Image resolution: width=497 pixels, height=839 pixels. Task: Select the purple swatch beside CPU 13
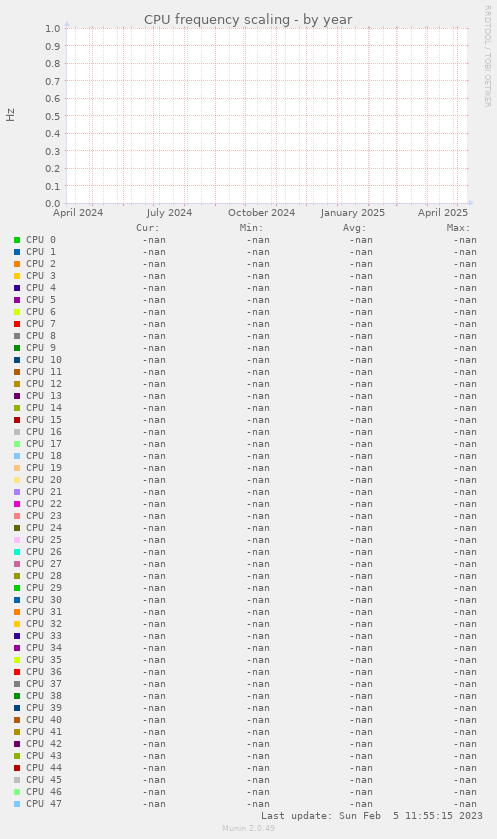point(17,396)
